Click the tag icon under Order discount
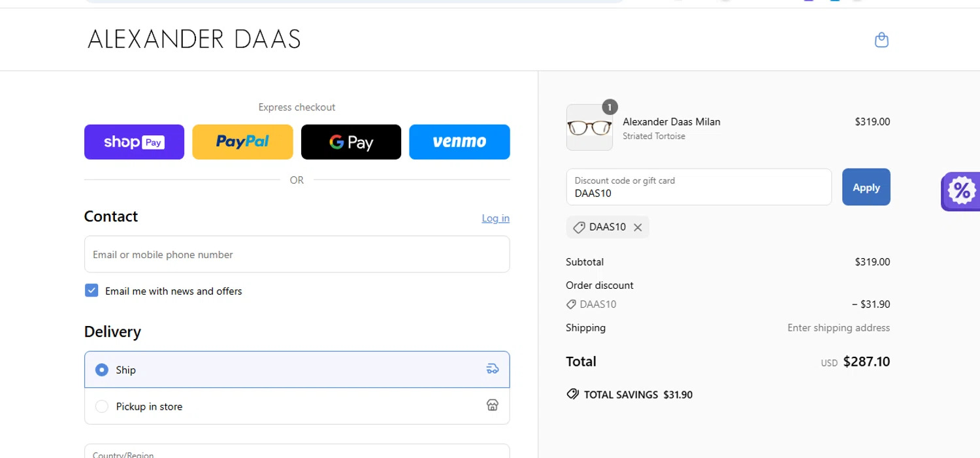Image resolution: width=980 pixels, height=458 pixels. (571, 304)
